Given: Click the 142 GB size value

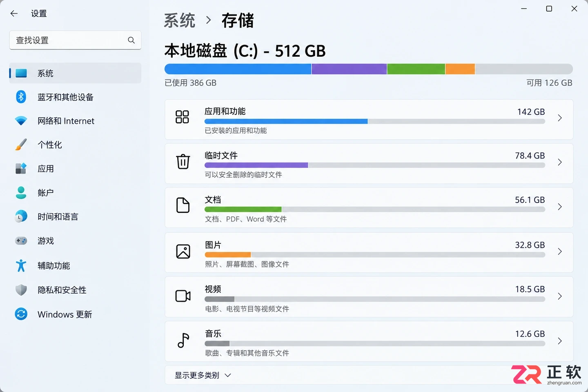Looking at the screenshot, I should tap(531, 111).
